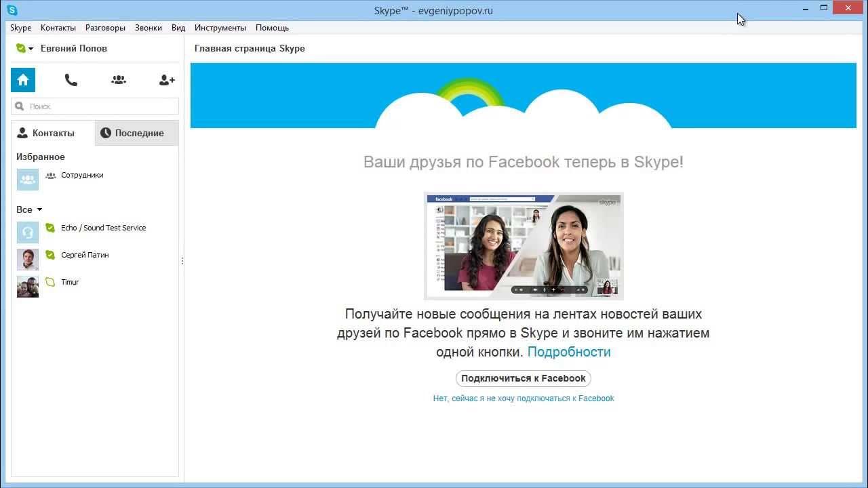Open the call phones dial icon

pos(71,80)
